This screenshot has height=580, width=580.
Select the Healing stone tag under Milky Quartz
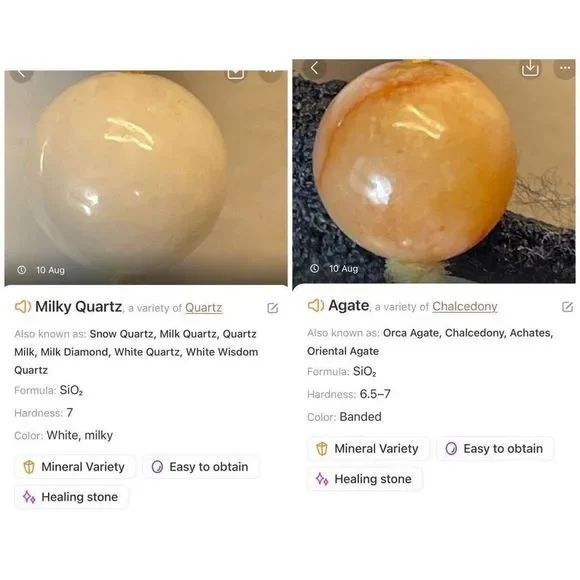pyautogui.click(x=71, y=497)
